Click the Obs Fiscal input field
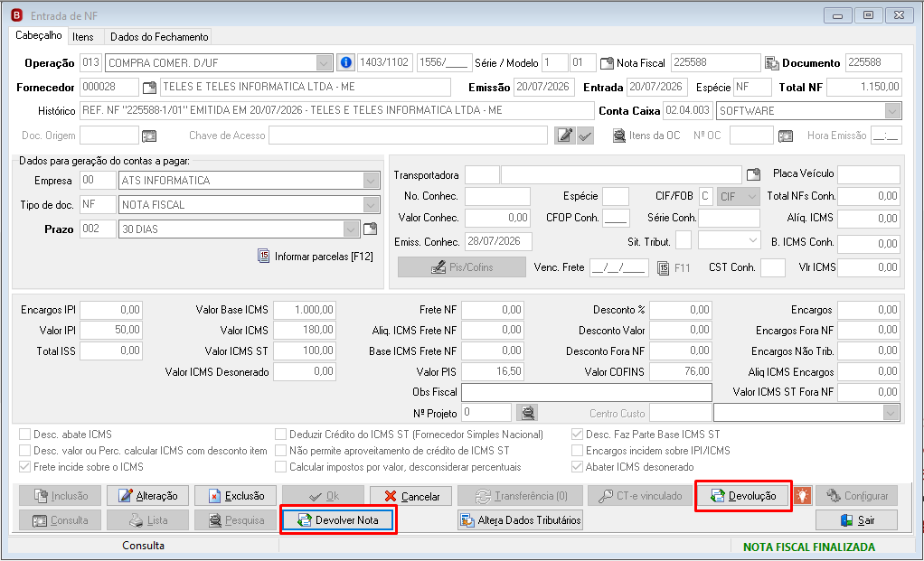This screenshot has height=561, width=924. tap(587, 392)
